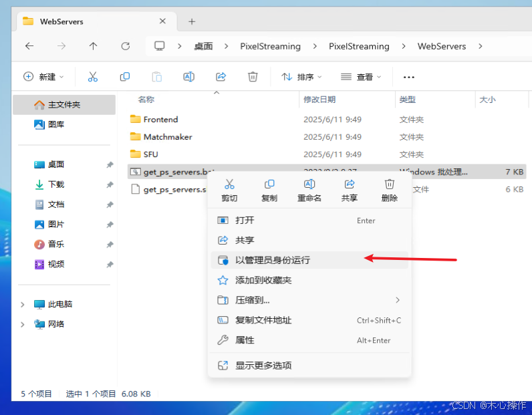Click 共享 entry below 打开
Viewport: 532px width, 415px height.
click(x=309, y=240)
